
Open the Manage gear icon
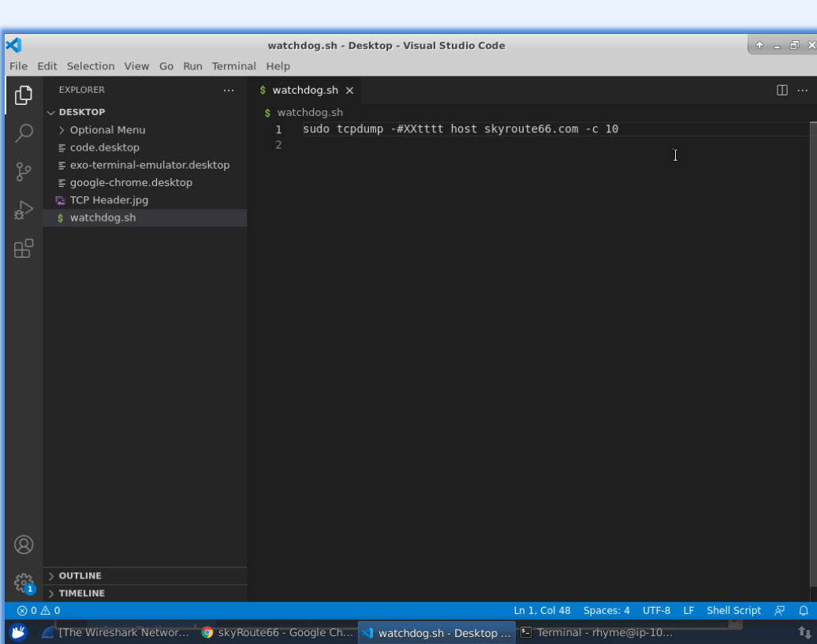point(24,583)
